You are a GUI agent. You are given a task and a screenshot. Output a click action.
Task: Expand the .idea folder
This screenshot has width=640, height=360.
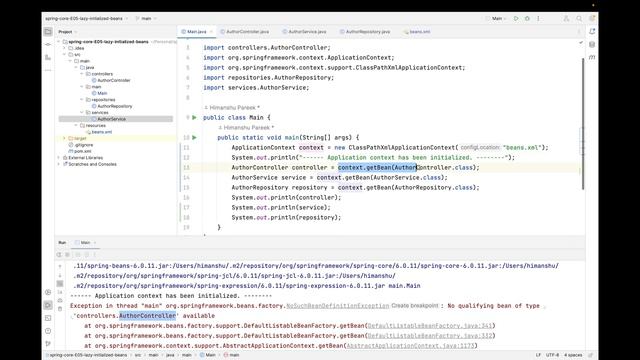(x=64, y=48)
